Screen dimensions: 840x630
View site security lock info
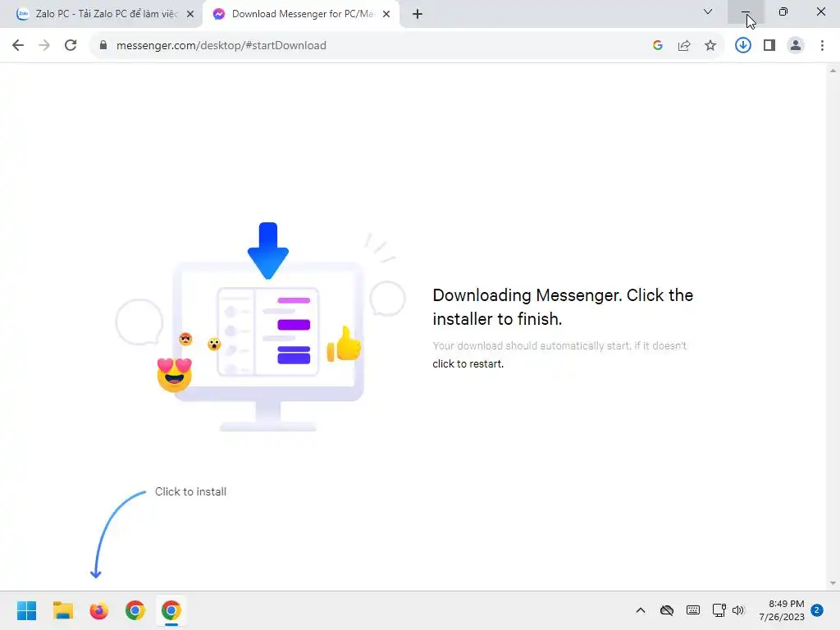pyautogui.click(x=103, y=46)
